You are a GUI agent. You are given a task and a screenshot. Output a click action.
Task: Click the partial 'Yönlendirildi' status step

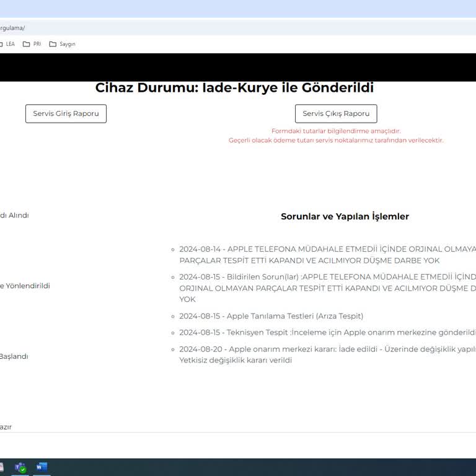coord(25,286)
